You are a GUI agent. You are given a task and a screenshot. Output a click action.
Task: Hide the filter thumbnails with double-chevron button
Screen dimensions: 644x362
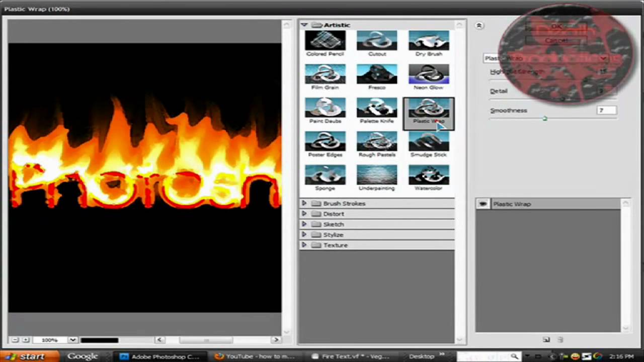click(479, 25)
